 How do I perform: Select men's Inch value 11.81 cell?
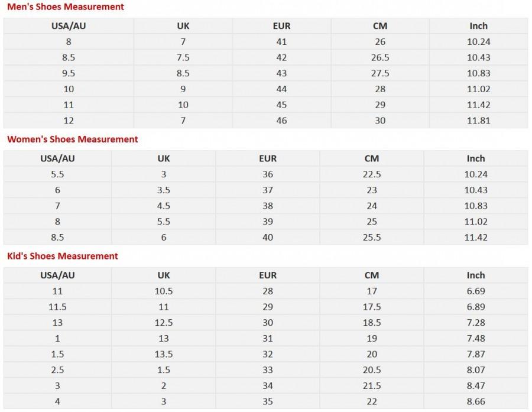[478, 121]
